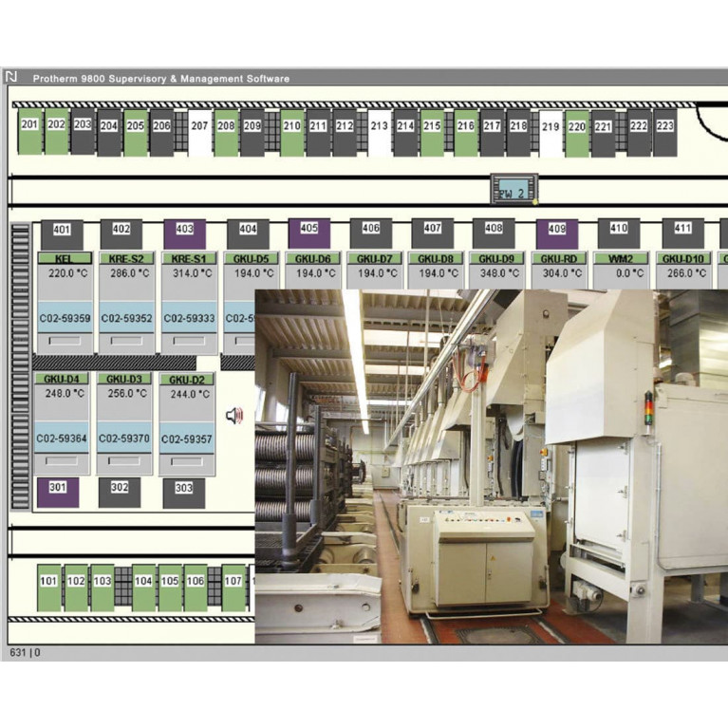Open the KEL furnace header
The height and width of the screenshot is (728, 728).
[65, 258]
